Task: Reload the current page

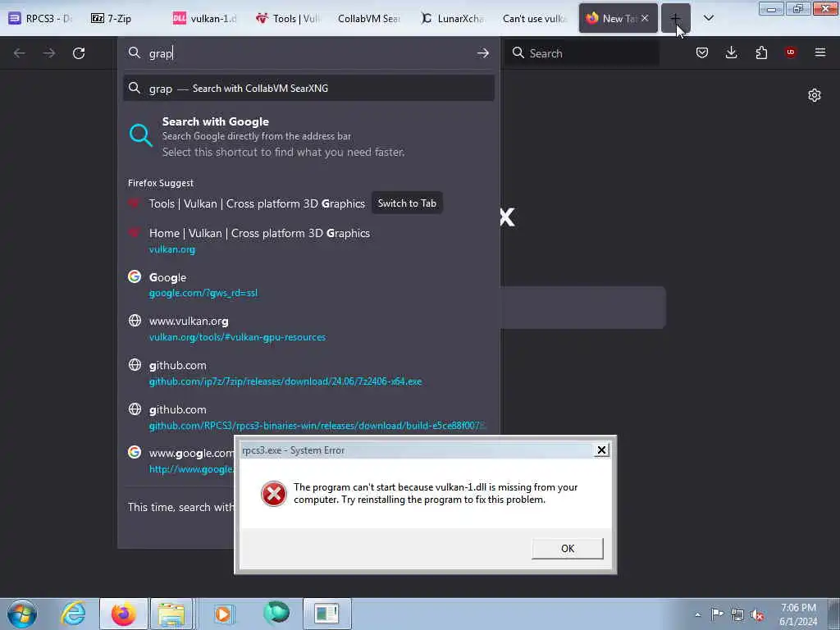Action: [79, 53]
